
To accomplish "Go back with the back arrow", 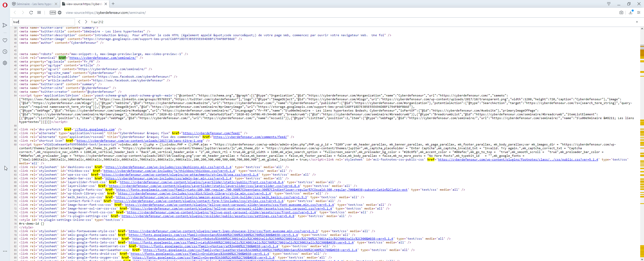I will (x=15, y=13).
